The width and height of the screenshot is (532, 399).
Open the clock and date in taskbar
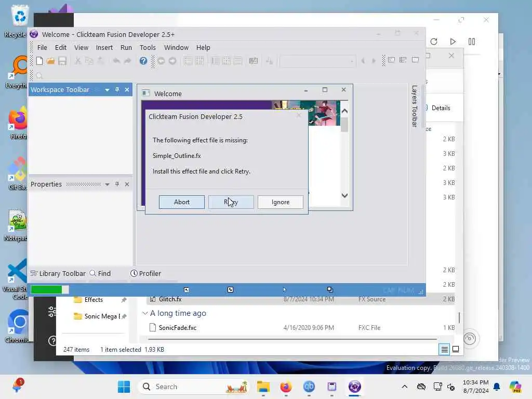pos(476,387)
